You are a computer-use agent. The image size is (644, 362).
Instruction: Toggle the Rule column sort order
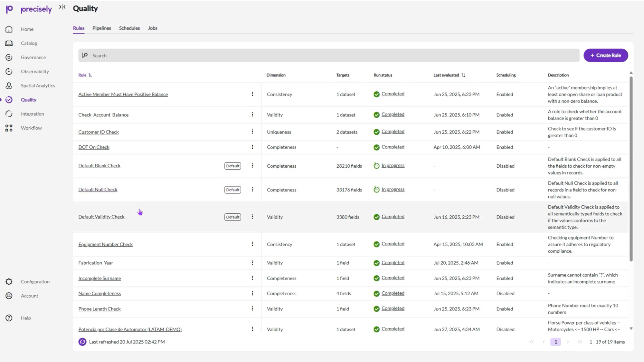click(90, 75)
